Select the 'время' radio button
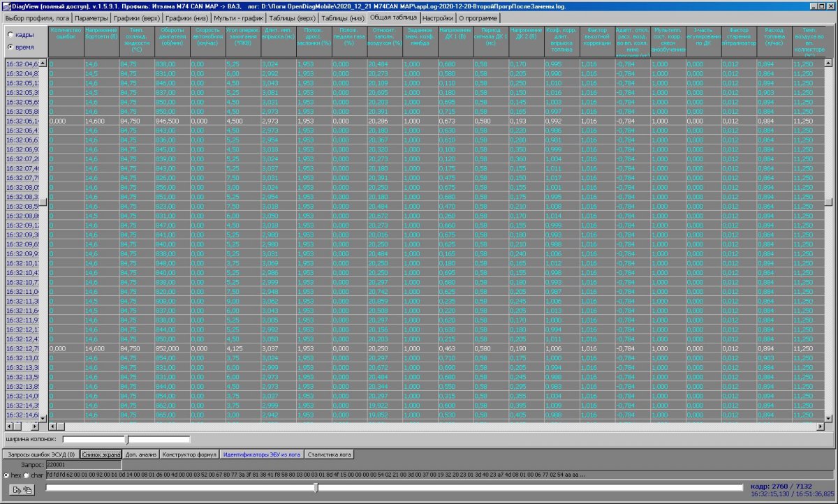 tap(10, 47)
